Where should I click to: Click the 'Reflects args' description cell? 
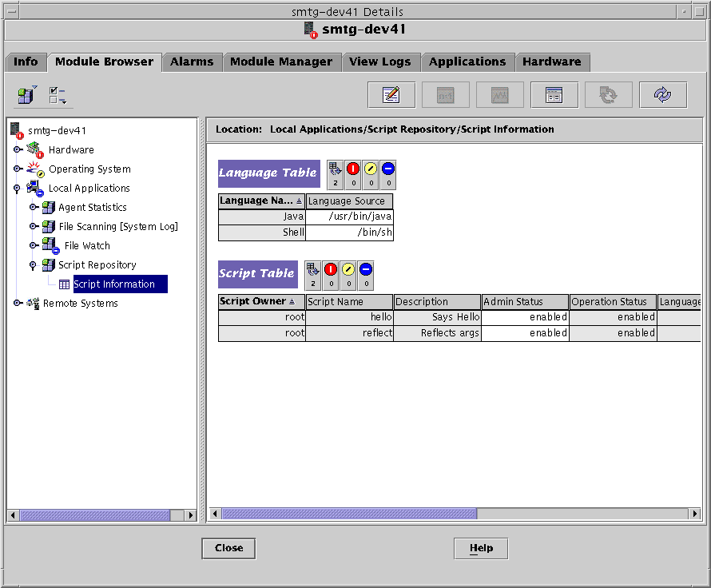point(437,333)
